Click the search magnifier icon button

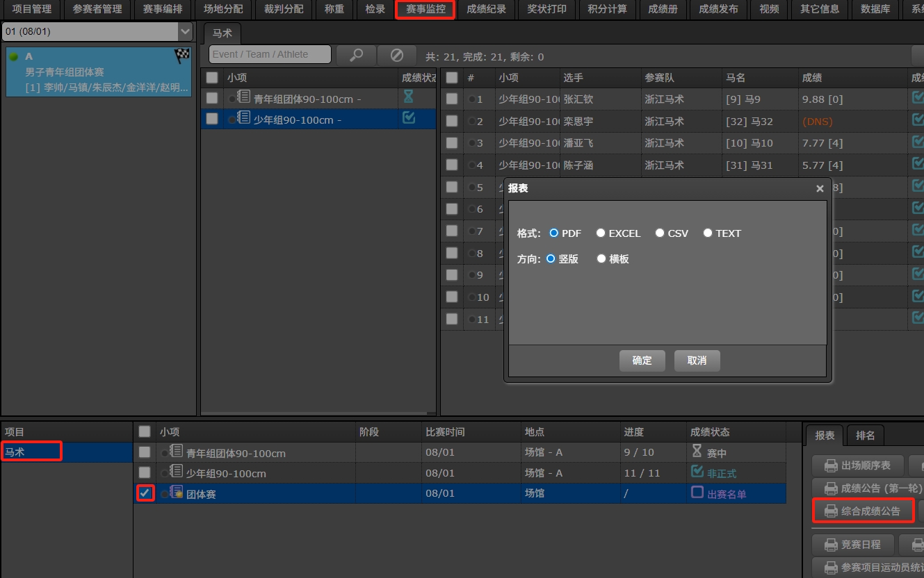click(x=356, y=55)
